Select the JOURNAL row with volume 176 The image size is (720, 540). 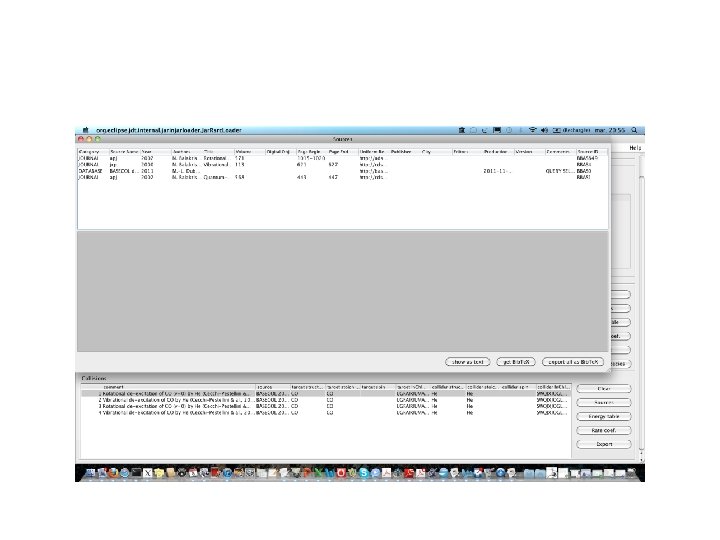[343, 158]
